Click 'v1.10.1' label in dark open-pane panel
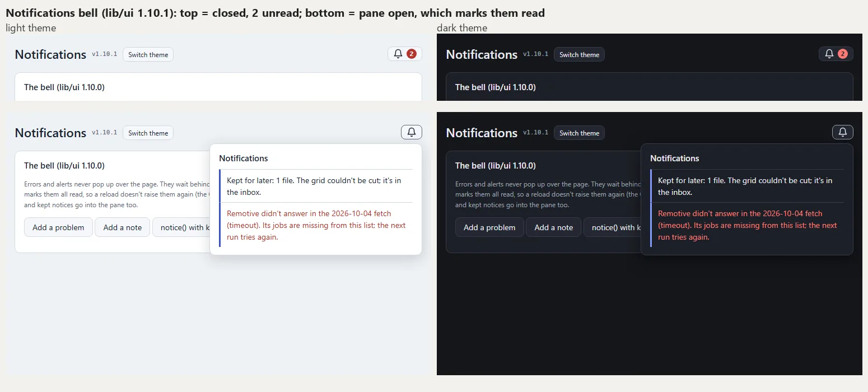Image resolution: width=868 pixels, height=392 pixels. pos(536,133)
